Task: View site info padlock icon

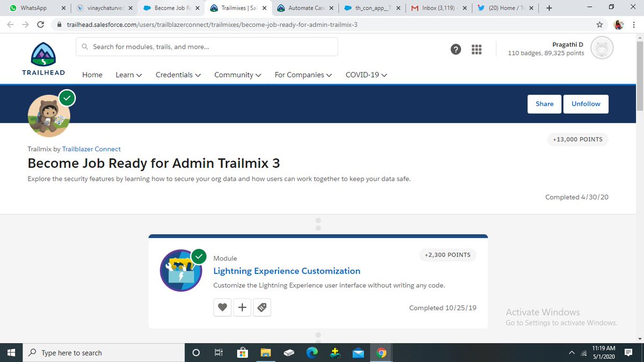Action: pos(58,25)
